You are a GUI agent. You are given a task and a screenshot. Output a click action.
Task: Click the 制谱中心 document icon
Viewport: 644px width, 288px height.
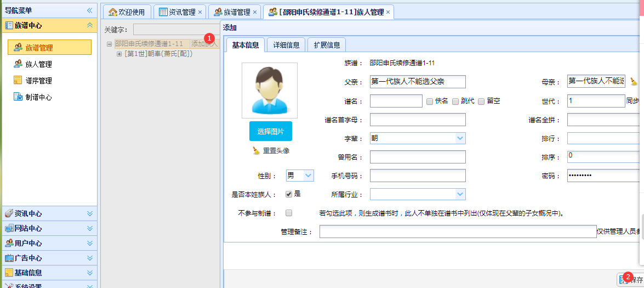[x=18, y=97]
